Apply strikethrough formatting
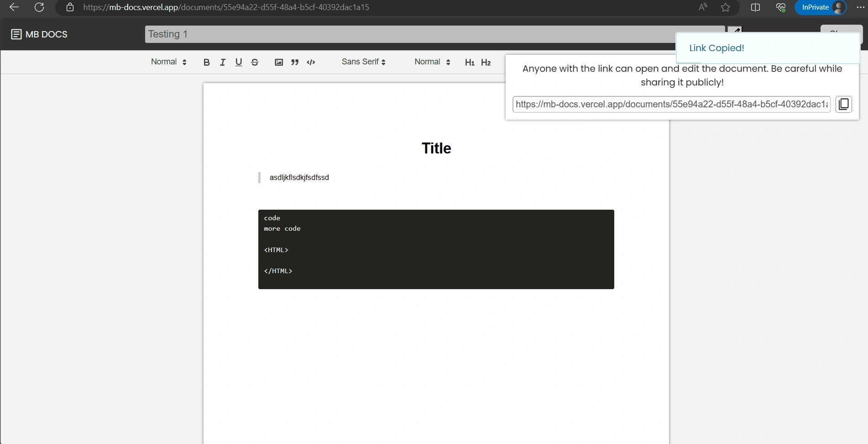 pyautogui.click(x=255, y=63)
